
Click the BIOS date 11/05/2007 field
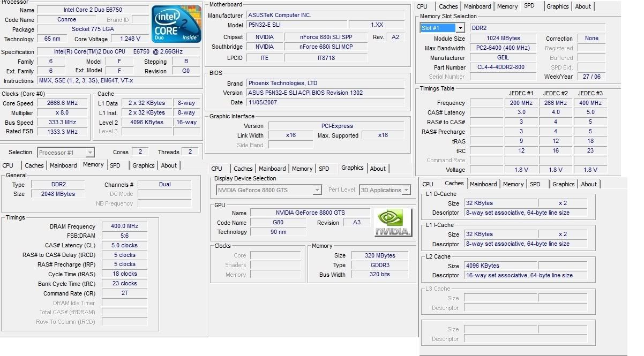[x=326, y=102]
